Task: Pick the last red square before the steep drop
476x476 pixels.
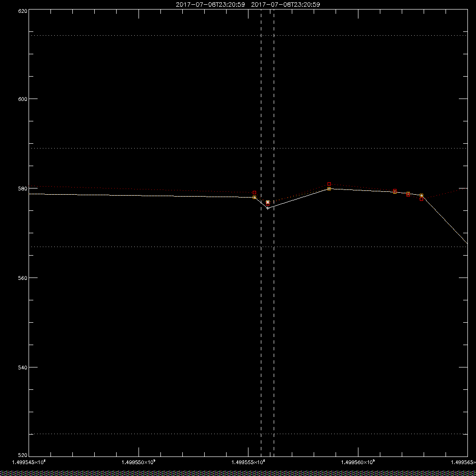Action: click(421, 199)
